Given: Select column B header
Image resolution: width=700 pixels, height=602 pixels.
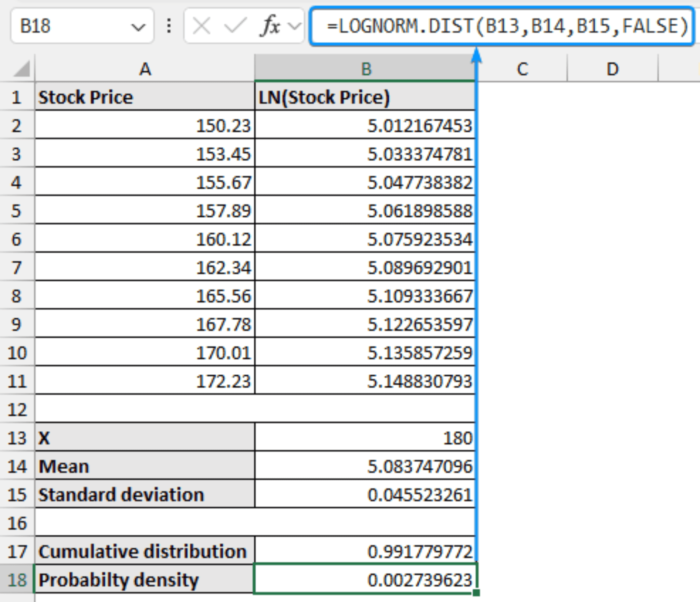Looking at the screenshot, I should tap(366, 69).
